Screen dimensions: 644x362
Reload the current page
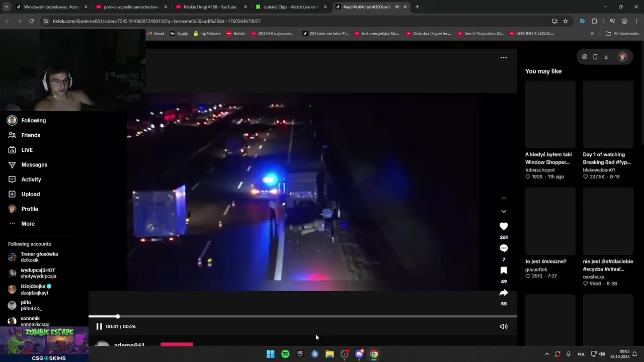pyautogui.click(x=31, y=21)
